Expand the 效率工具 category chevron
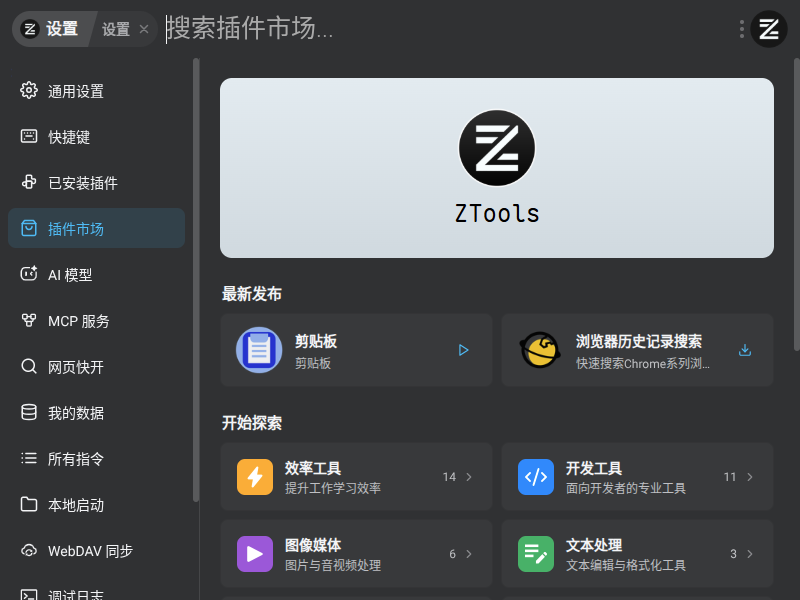Viewport: 800px width, 600px height. point(469,477)
